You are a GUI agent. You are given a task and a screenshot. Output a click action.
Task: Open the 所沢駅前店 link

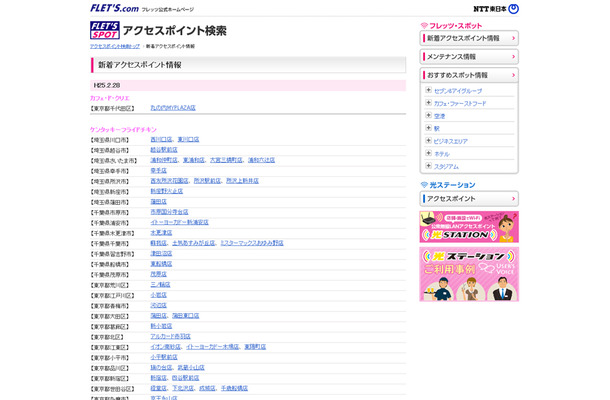(x=207, y=181)
